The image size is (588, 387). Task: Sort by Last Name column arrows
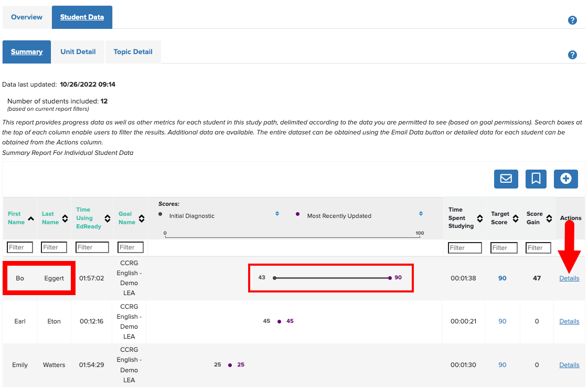[x=65, y=218]
